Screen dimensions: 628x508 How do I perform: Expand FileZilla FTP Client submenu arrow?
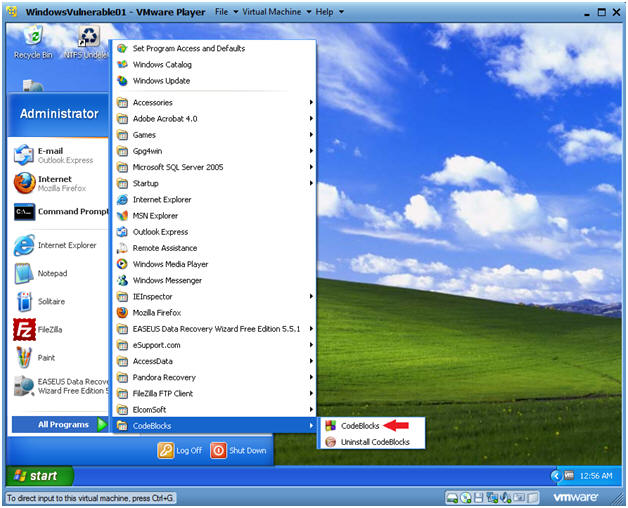coord(311,393)
